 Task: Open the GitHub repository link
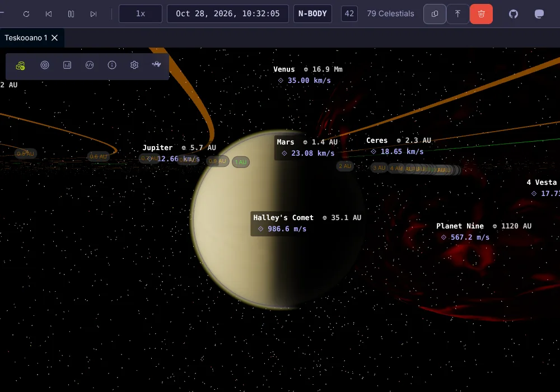[x=513, y=14]
